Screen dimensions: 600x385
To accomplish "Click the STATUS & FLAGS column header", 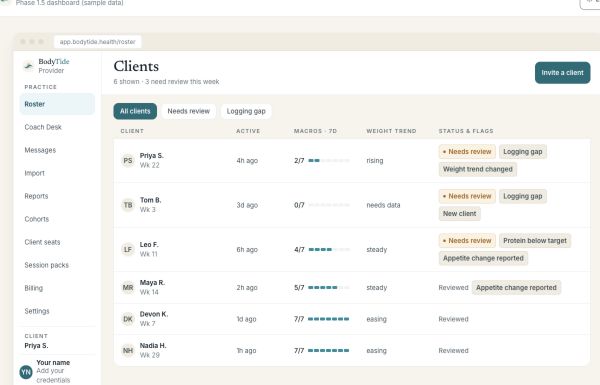I will click(466, 131).
